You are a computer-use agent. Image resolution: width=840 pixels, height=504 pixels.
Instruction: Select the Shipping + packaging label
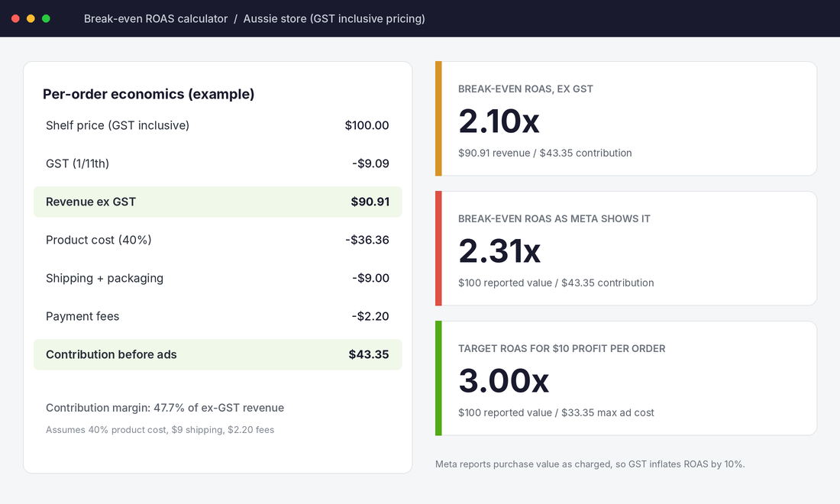coord(105,278)
